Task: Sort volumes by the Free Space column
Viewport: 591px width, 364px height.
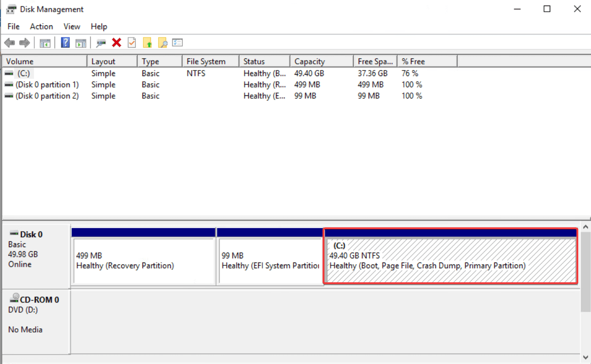Action: (x=375, y=61)
